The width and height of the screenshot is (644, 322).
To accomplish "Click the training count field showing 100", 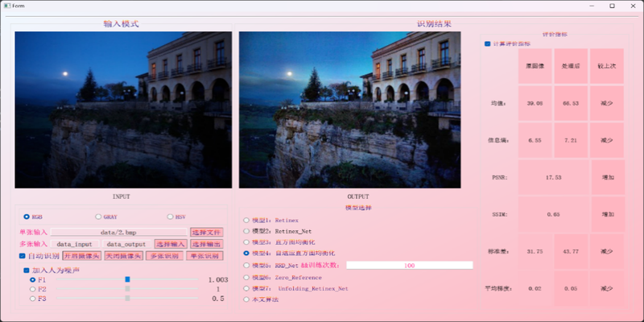I will tap(410, 266).
